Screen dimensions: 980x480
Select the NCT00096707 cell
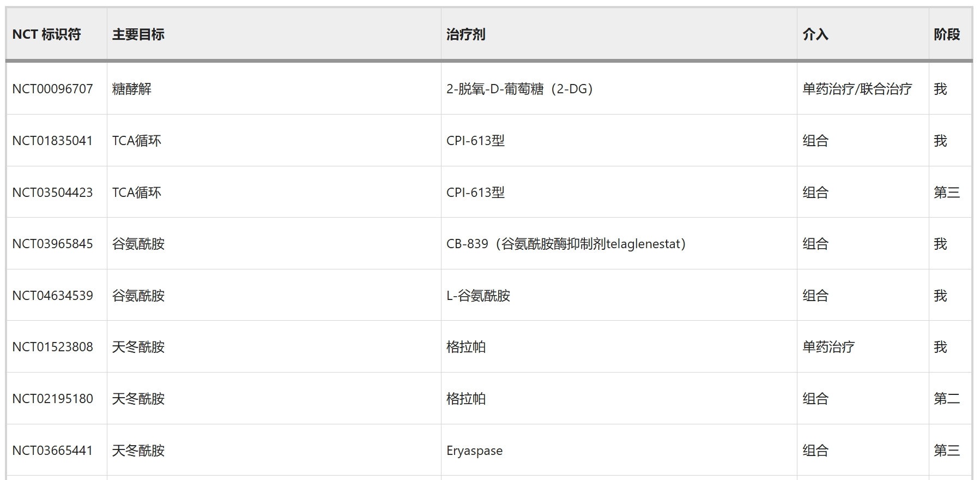(52, 89)
